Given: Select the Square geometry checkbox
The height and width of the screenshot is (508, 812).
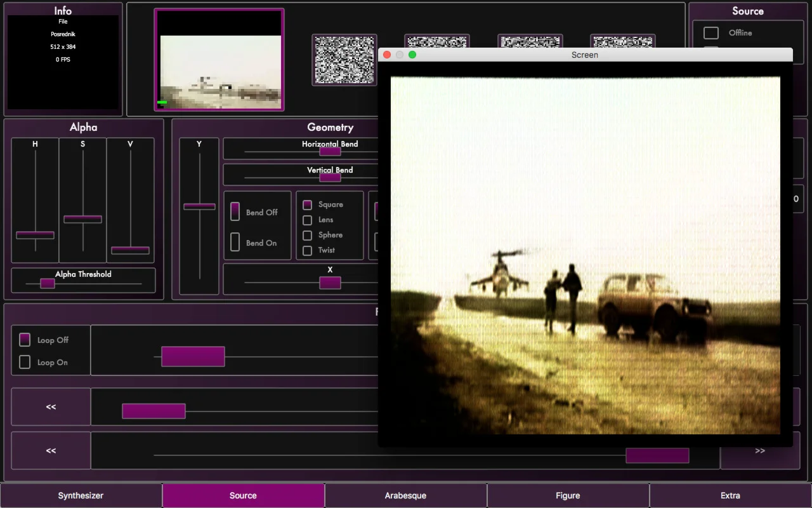Looking at the screenshot, I should click(308, 204).
